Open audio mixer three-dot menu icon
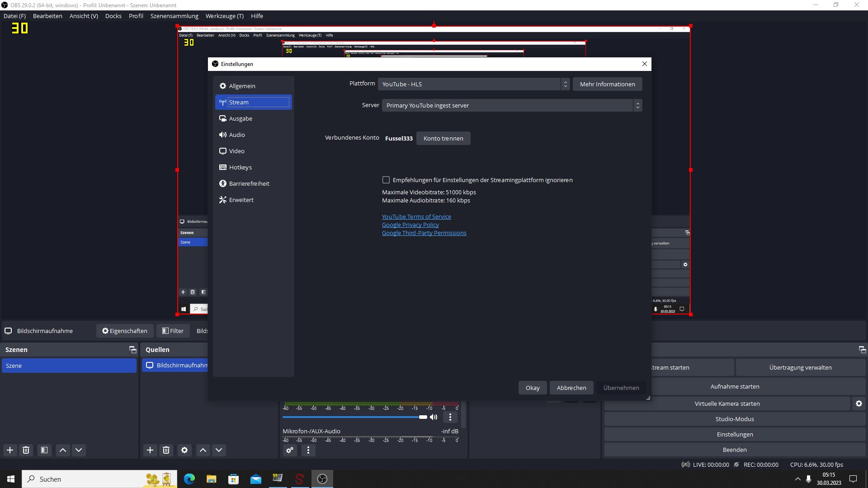Image resolution: width=868 pixels, height=488 pixels. point(308,450)
